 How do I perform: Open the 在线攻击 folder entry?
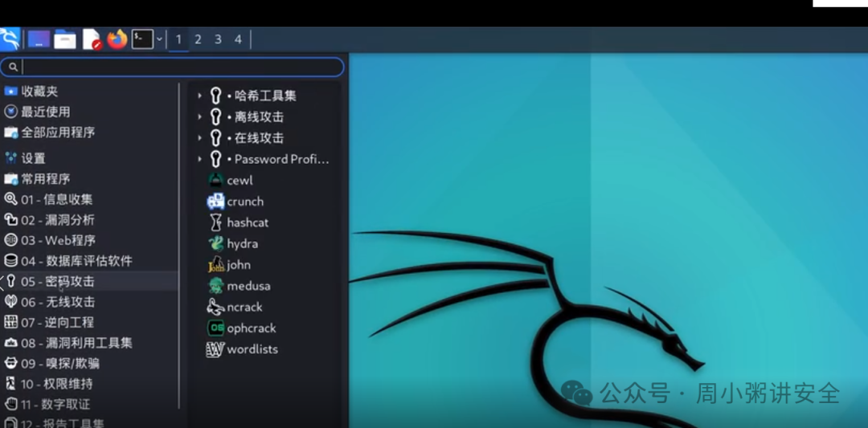point(247,137)
